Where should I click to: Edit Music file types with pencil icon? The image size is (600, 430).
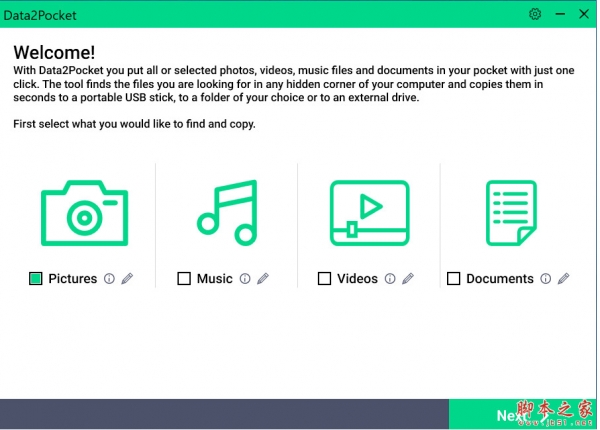tap(262, 279)
